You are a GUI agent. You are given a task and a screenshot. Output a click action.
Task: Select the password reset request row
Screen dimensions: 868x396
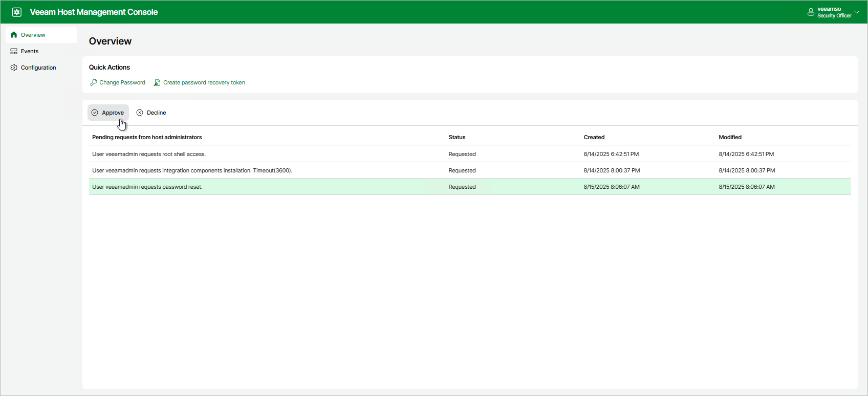pos(470,187)
